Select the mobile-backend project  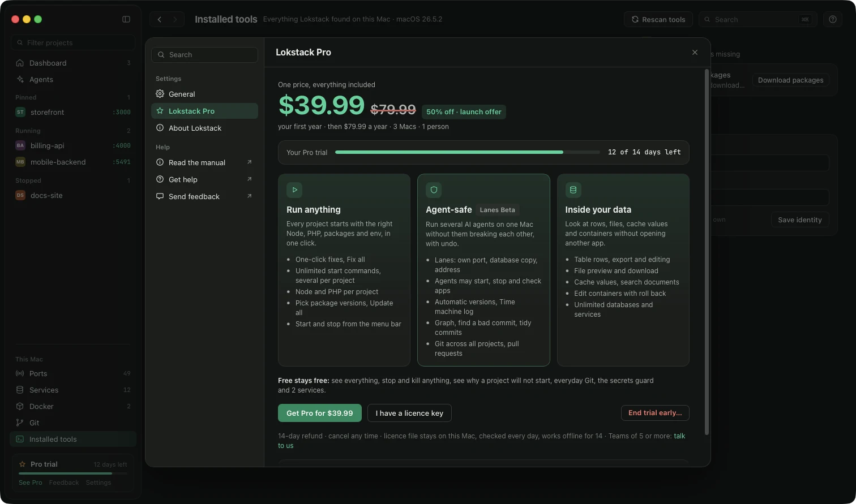tap(73, 162)
